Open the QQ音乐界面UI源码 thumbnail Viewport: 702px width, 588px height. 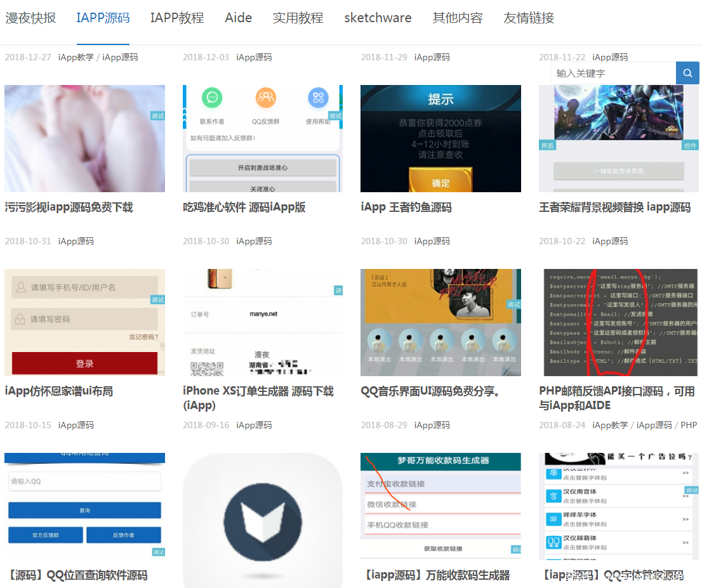[440, 322]
